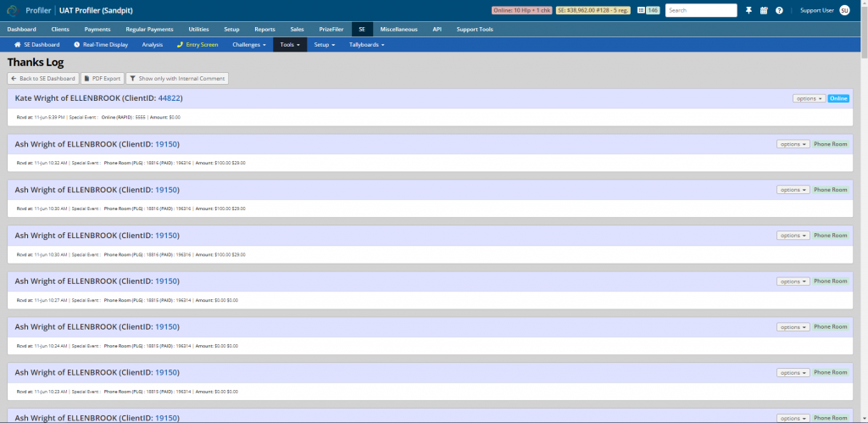
Task: Click the Online 10 Hlp status badge
Action: pos(521,10)
